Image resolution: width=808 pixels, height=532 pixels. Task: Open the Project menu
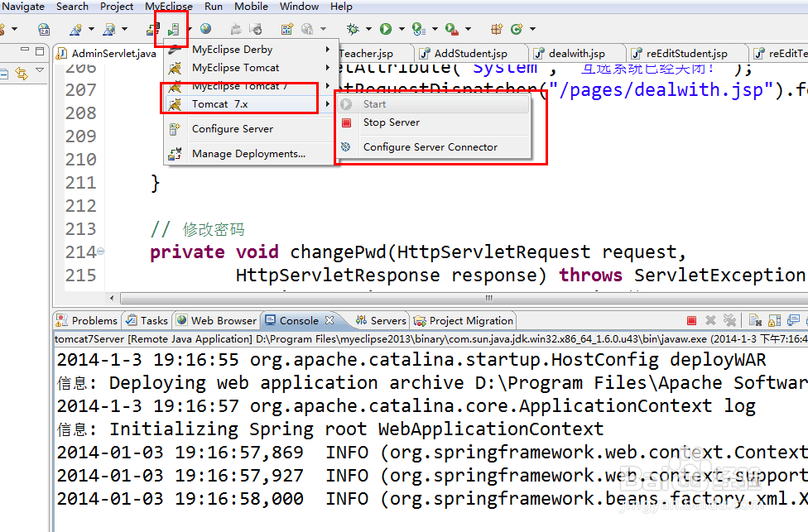click(x=117, y=7)
